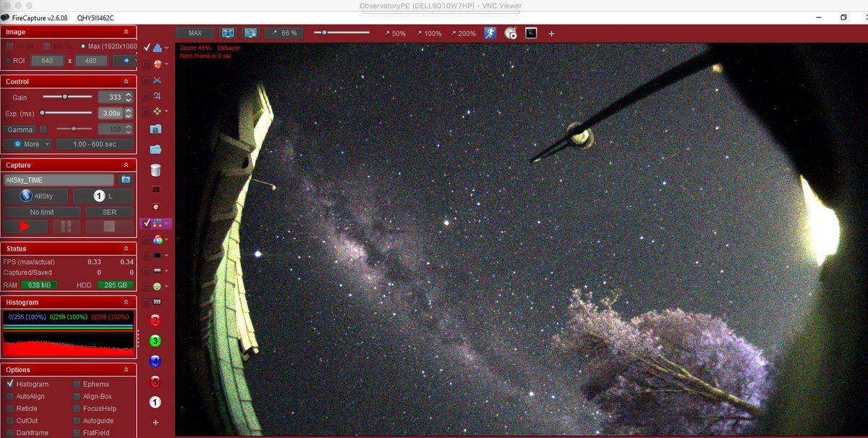The height and width of the screenshot is (438, 868).
Task: Toggle the Gamma checkbox
Action: click(x=43, y=130)
